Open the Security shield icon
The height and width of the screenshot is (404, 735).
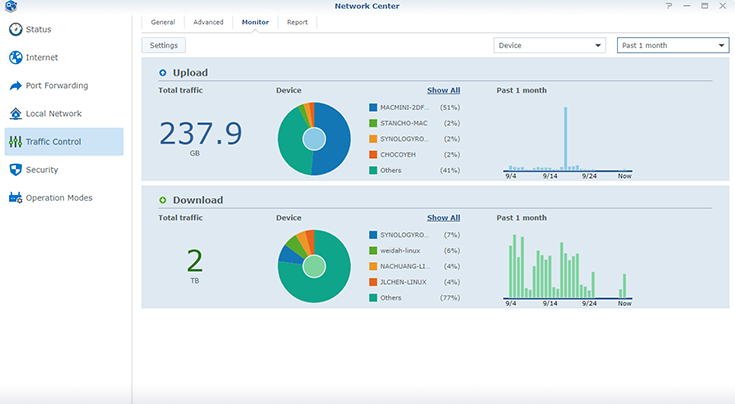[15, 170]
